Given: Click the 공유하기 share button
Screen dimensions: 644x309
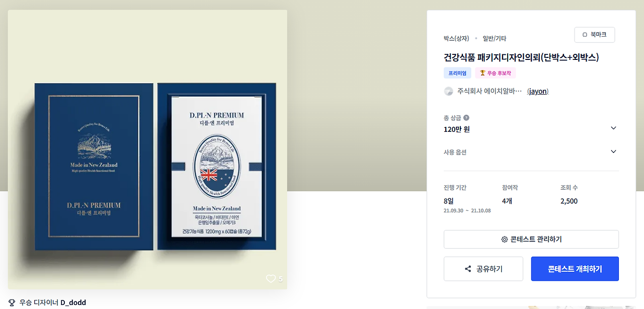Looking at the screenshot, I should [x=484, y=269].
